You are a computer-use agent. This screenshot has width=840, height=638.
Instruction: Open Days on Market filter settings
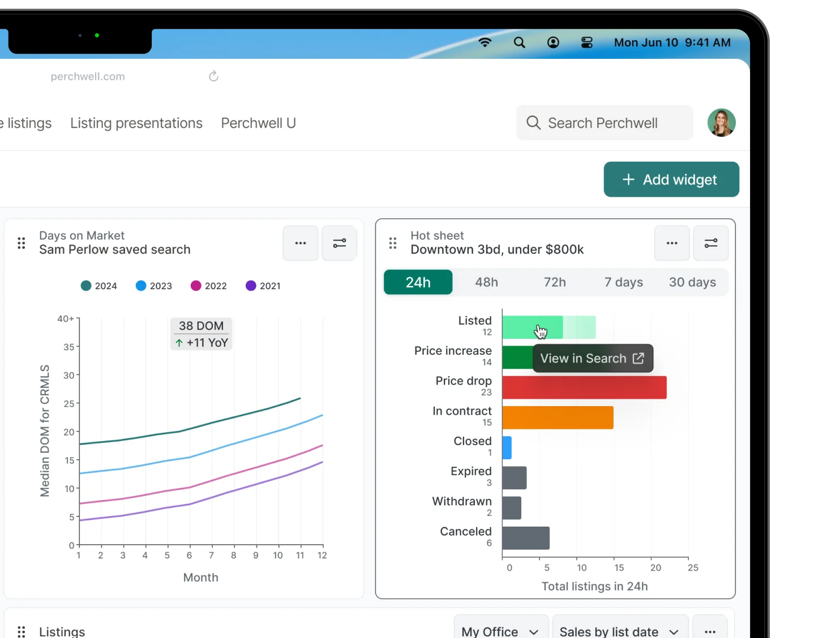pos(340,243)
